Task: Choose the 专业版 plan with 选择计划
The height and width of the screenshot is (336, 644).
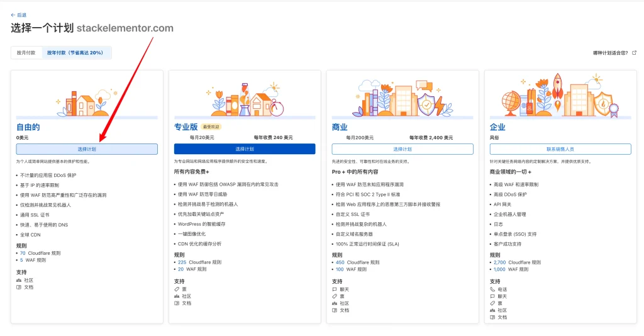Action: (245, 149)
